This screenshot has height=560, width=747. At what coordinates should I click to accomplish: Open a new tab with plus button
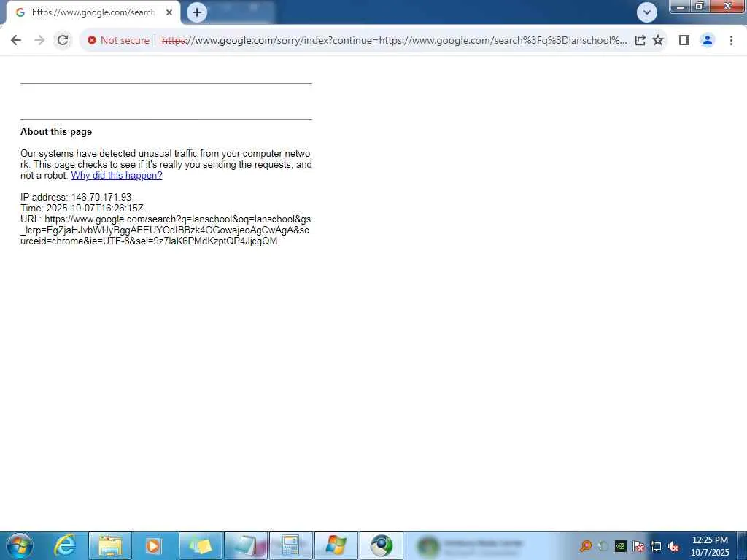tap(197, 12)
